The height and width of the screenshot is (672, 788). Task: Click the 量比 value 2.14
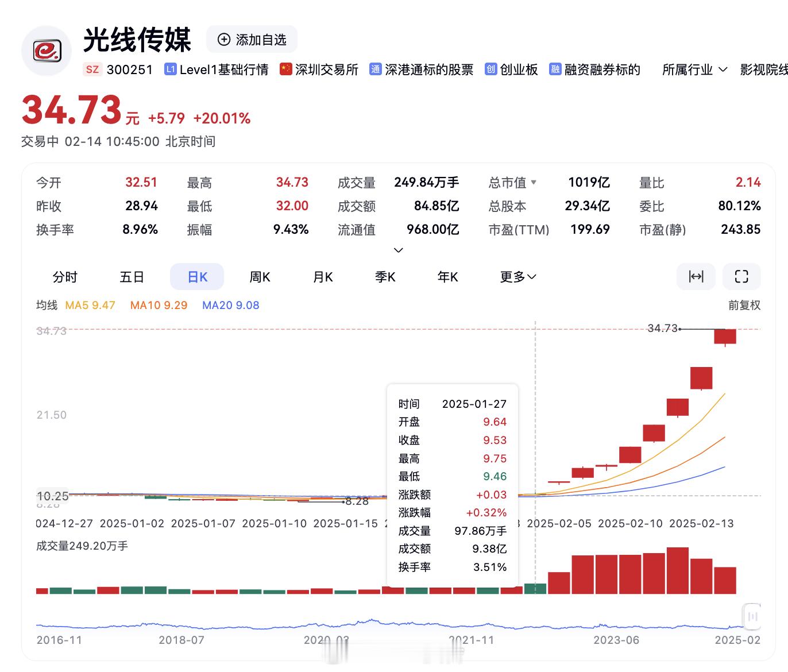pyautogui.click(x=748, y=182)
